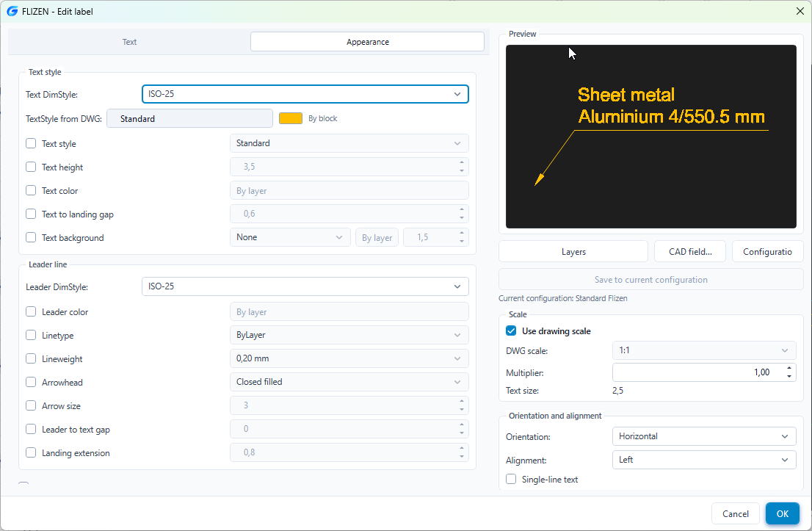Confirm with the OK button
This screenshot has height=531, width=812.
783,514
